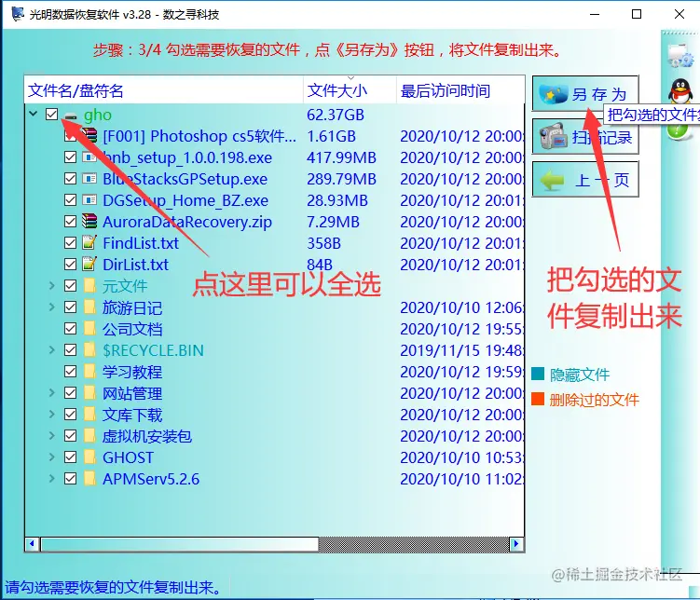Click the 公司文档 folder icon
This screenshot has width=700, height=600.
pyautogui.click(x=89, y=328)
